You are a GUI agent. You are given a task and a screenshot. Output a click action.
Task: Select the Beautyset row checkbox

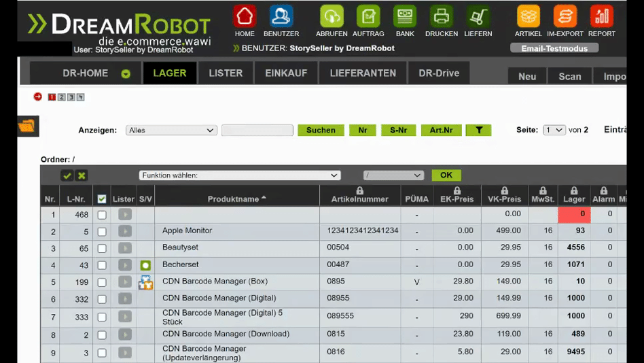click(x=102, y=248)
